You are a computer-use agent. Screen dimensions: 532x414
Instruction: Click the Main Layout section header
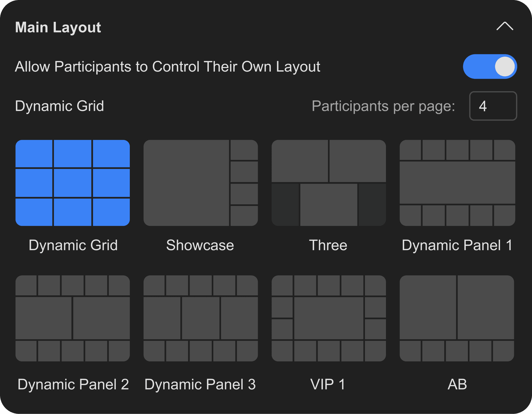(58, 27)
